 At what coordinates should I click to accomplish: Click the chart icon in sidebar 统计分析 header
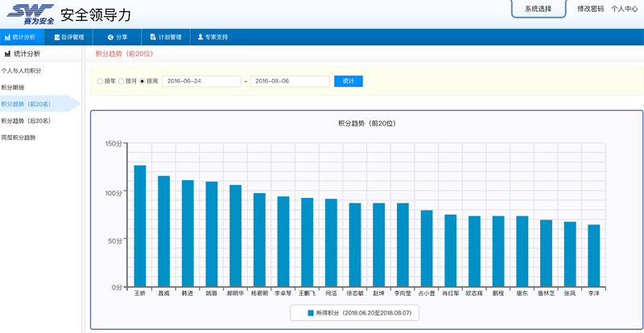[8, 54]
